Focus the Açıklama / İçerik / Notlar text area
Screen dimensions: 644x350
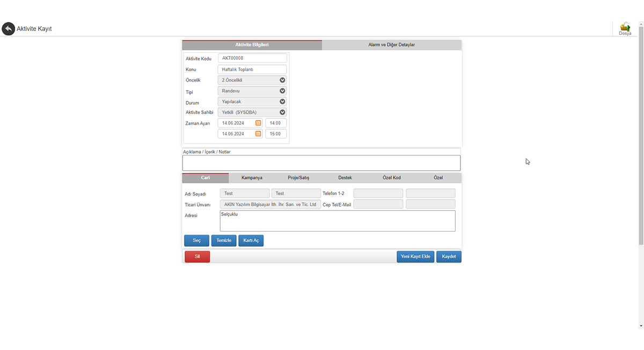click(x=321, y=163)
